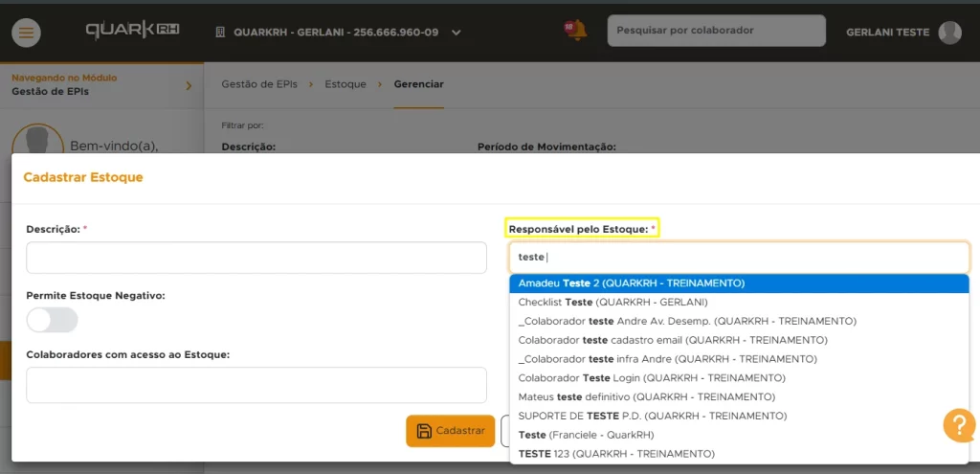Open the Gerenciar tab
This screenshot has height=474, width=980.
[418, 84]
